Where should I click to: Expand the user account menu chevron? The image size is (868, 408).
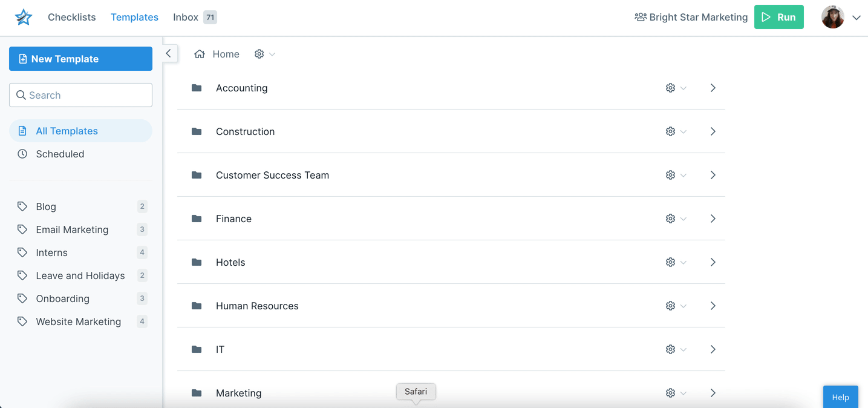click(857, 18)
